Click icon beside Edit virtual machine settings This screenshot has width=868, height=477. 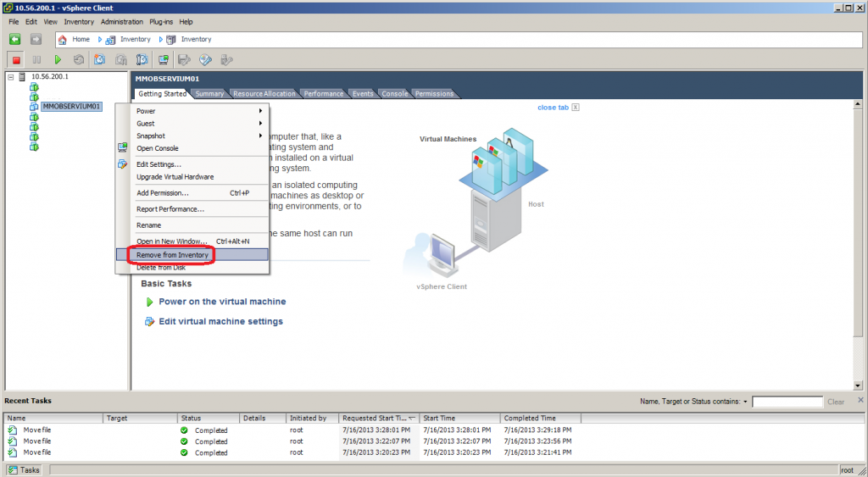[149, 321]
